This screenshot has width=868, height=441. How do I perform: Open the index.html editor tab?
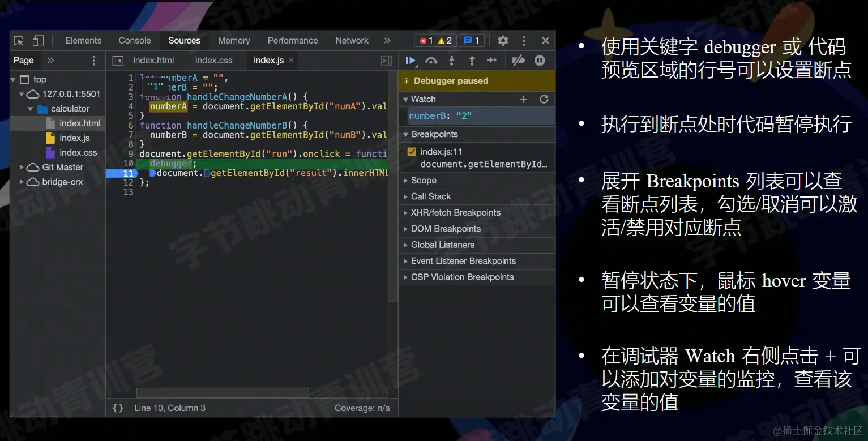[153, 60]
